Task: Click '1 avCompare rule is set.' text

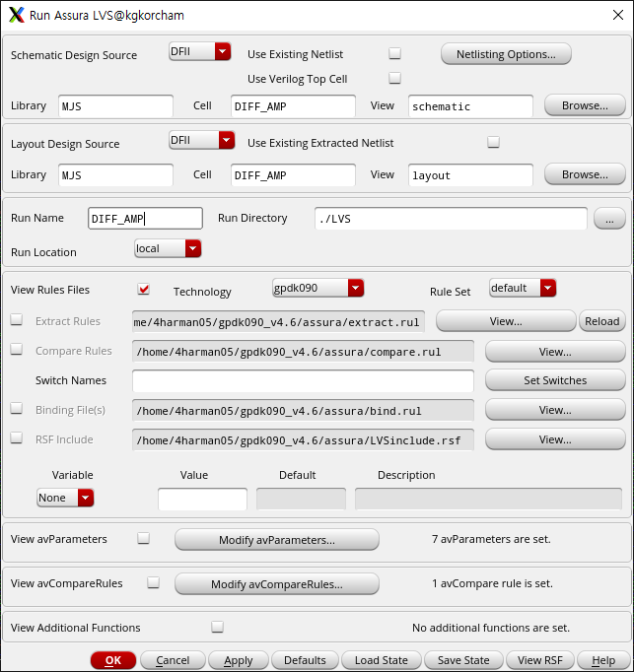Action: (x=492, y=583)
